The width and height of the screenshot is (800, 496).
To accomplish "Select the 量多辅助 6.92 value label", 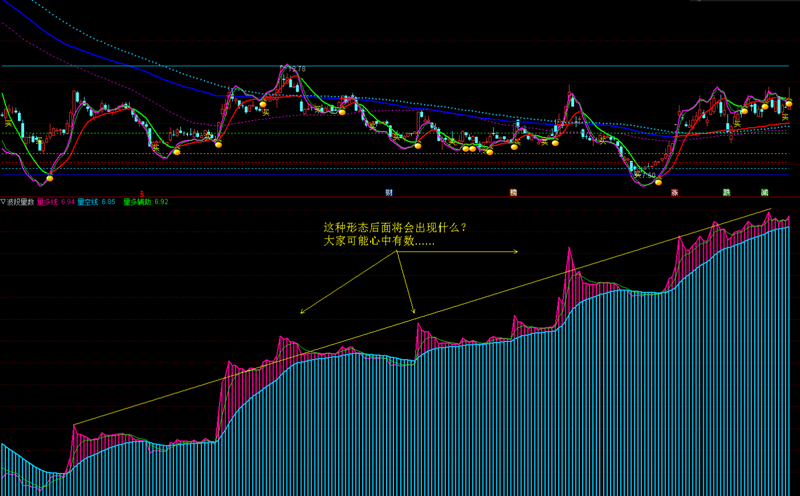I will coord(146,202).
